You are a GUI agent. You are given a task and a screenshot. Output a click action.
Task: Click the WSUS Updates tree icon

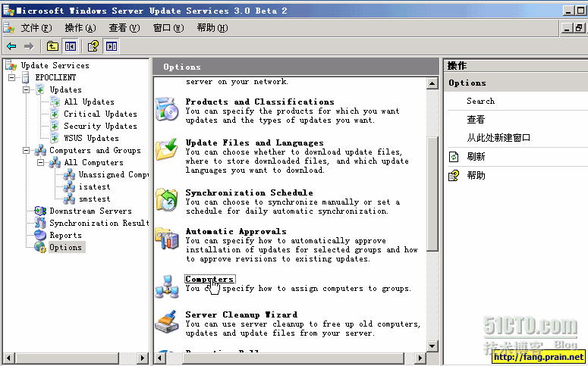(x=55, y=138)
